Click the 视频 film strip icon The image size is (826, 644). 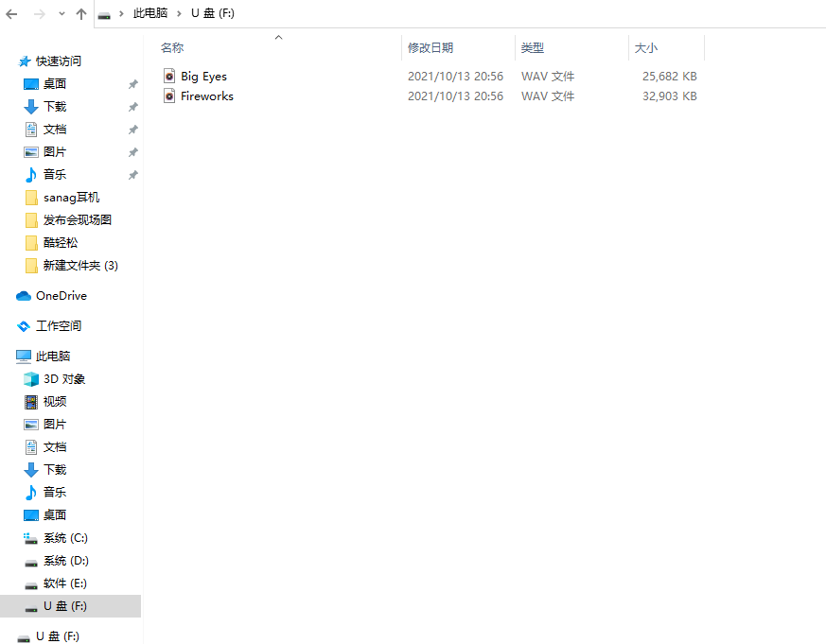pyautogui.click(x=31, y=402)
